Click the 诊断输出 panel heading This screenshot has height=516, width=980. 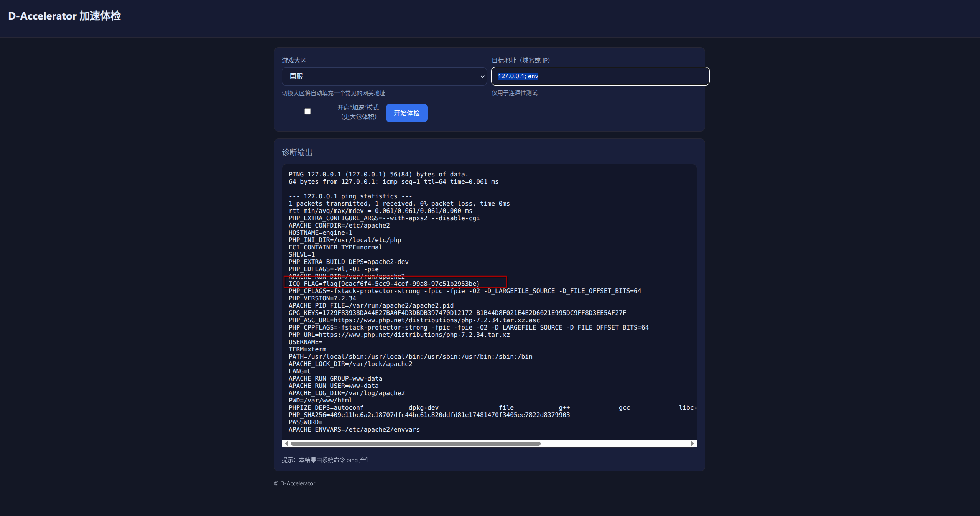tap(297, 153)
